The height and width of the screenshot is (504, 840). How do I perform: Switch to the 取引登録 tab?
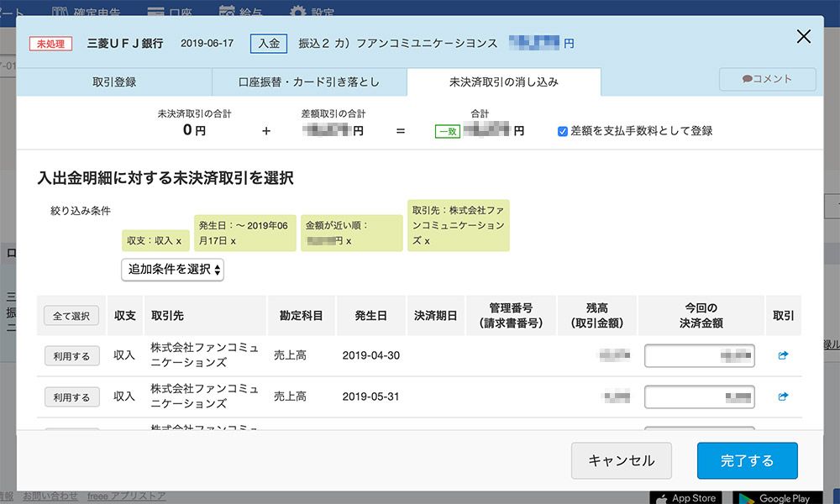[114, 82]
